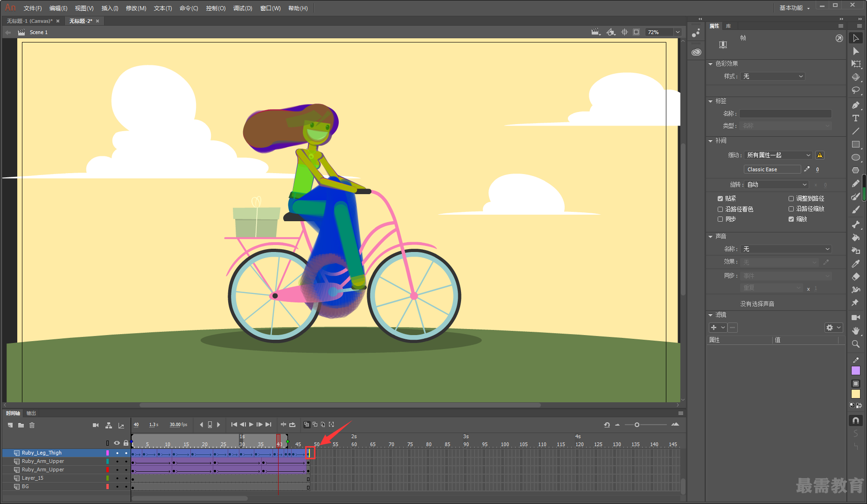867x504 pixels.
Task: Select the Hand tool
Action: (856, 331)
